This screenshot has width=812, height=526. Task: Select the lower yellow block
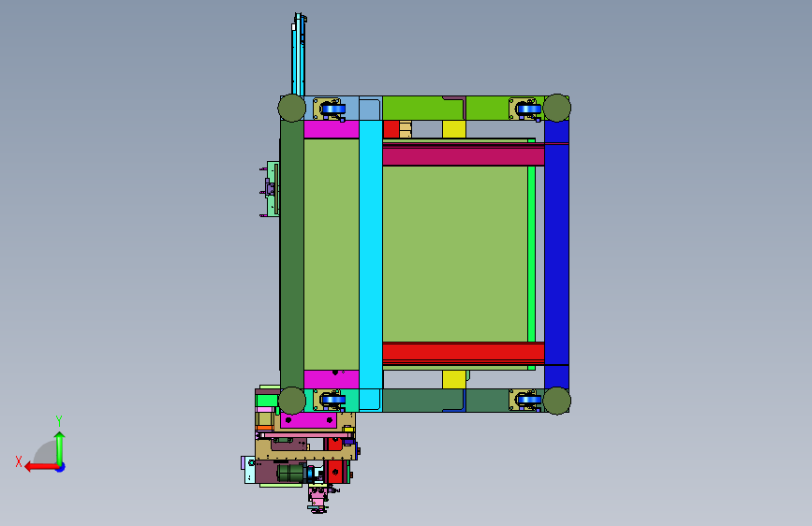[x=454, y=379]
